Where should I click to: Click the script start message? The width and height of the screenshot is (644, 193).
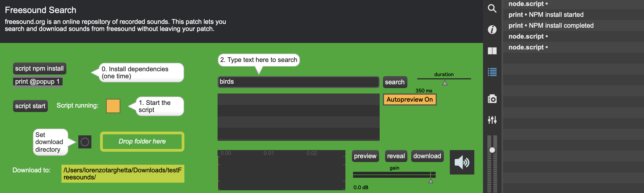[30, 106]
